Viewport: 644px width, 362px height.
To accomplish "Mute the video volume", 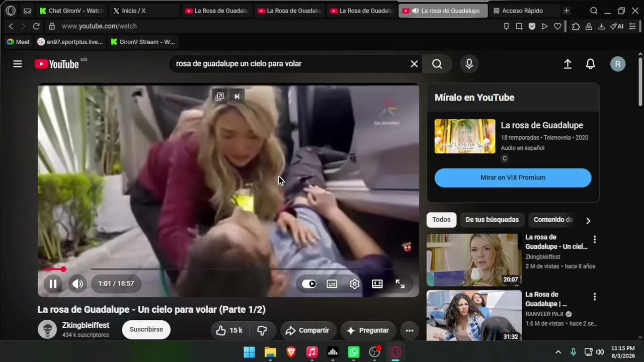I will [77, 284].
